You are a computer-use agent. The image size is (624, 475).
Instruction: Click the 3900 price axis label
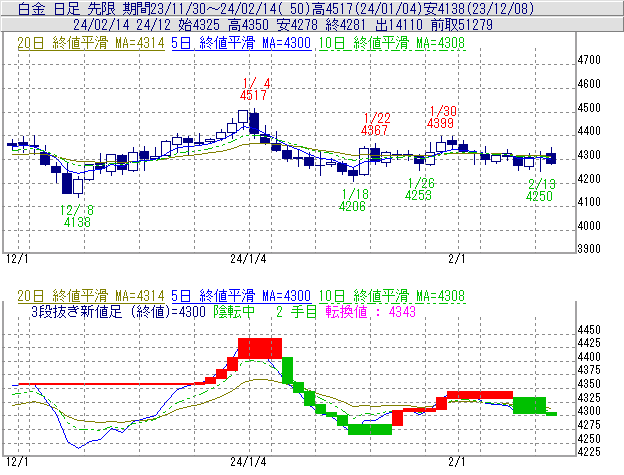pos(589,249)
